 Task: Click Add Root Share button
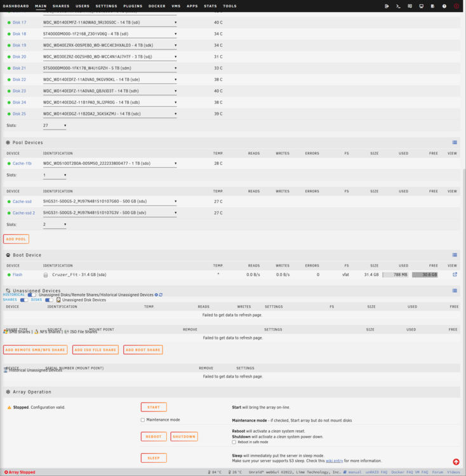click(143, 350)
